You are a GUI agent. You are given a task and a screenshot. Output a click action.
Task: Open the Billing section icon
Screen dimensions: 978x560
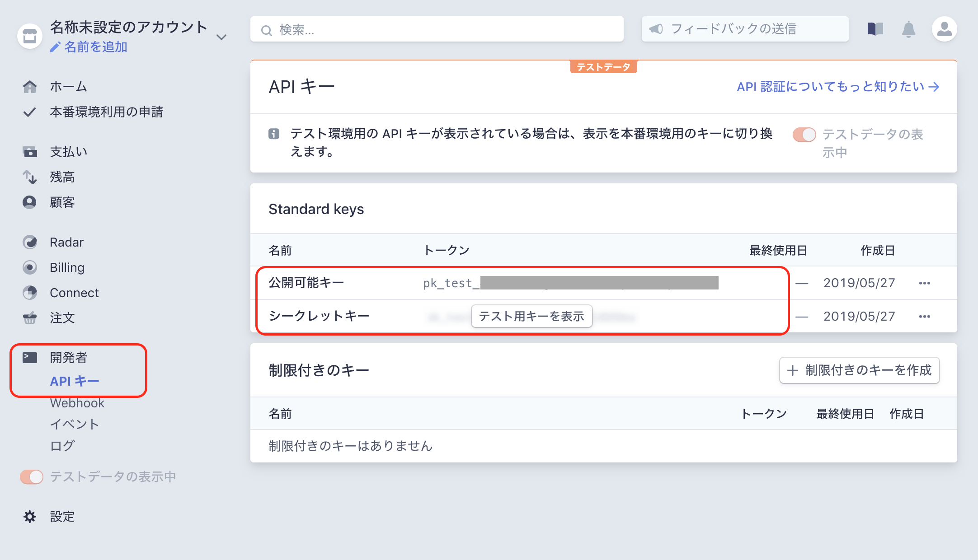coord(30,267)
